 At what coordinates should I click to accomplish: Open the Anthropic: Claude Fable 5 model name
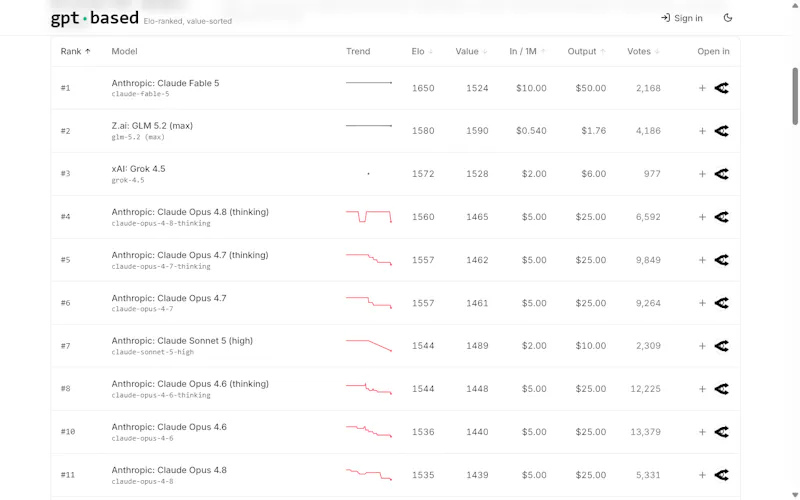pos(165,83)
